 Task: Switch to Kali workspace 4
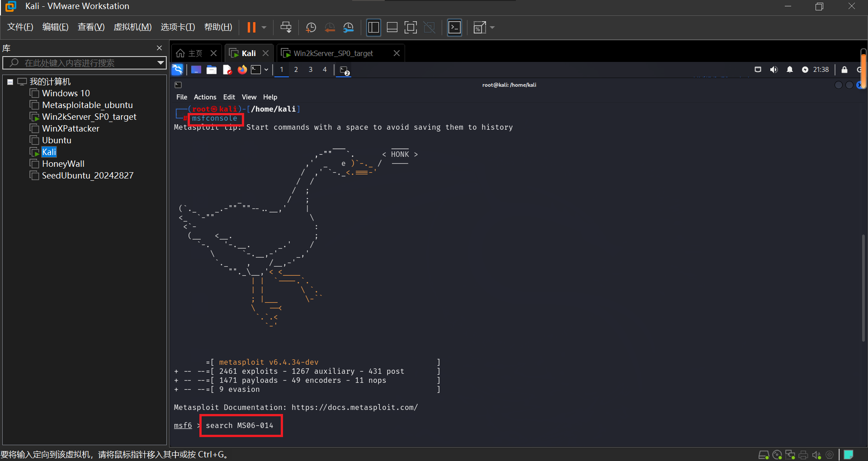[325, 70]
